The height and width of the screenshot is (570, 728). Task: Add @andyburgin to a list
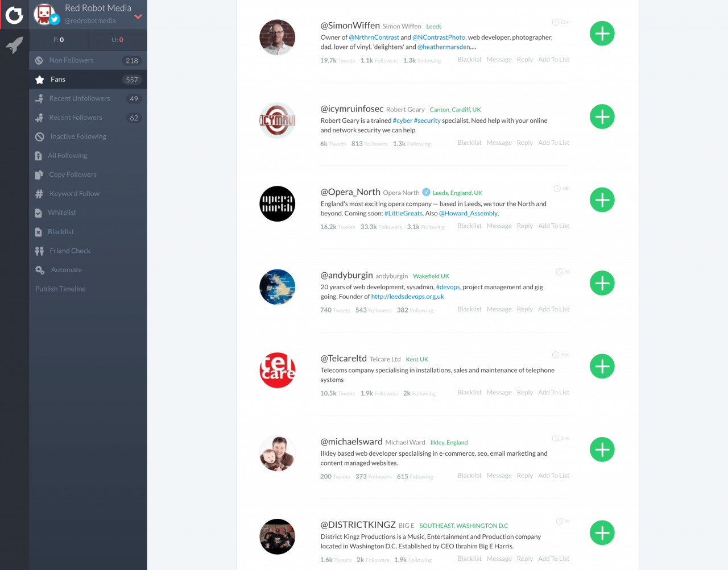(x=553, y=309)
